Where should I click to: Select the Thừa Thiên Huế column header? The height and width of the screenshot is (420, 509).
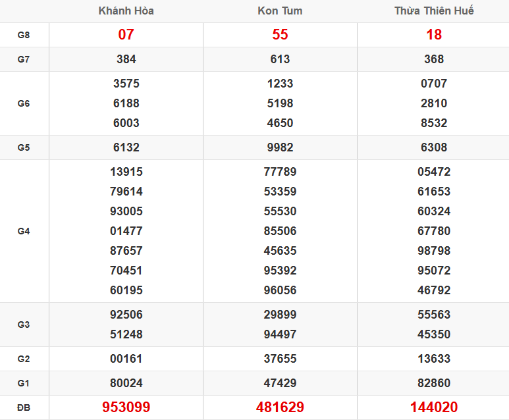434,11
